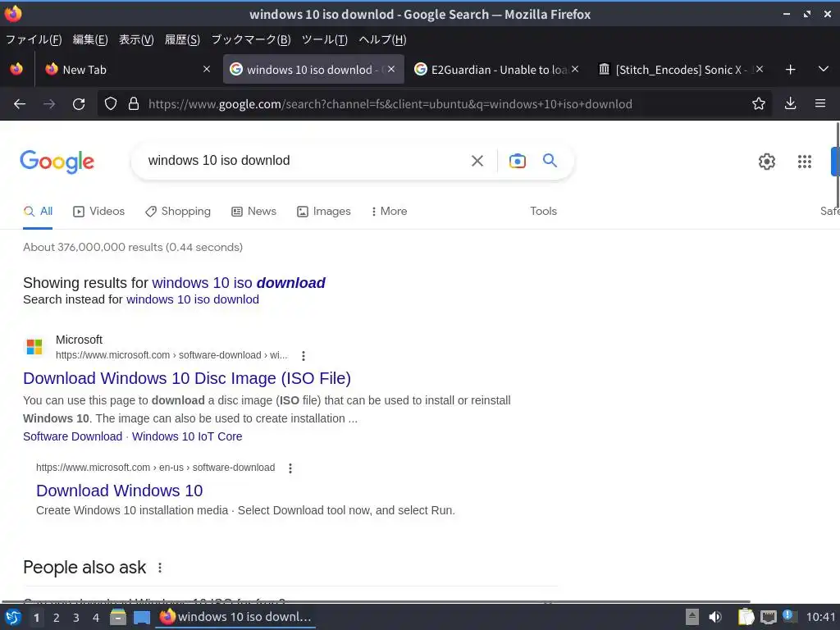Go to the Google logo homepage
Image resolution: width=840 pixels, height=630 pixels.
[57, 162]
